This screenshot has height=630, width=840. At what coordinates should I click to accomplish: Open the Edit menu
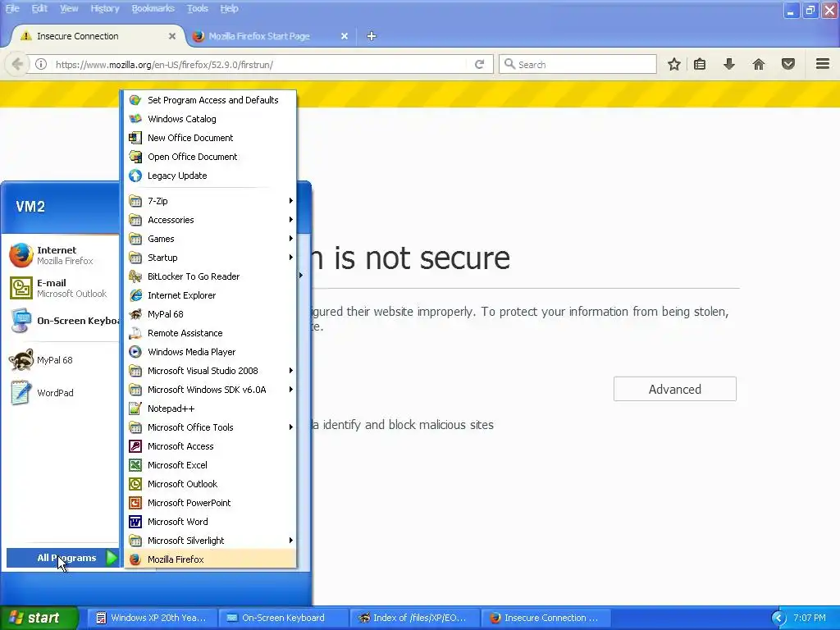39,8
